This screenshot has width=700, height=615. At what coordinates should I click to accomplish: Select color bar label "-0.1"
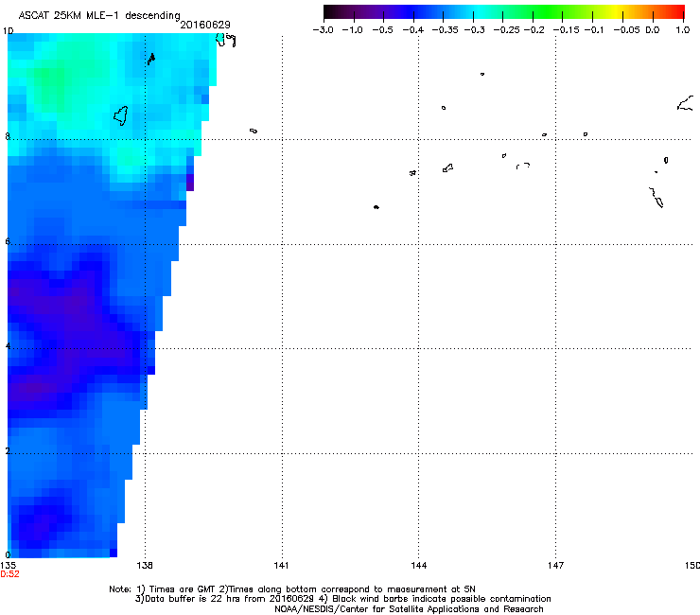point(594,30)
